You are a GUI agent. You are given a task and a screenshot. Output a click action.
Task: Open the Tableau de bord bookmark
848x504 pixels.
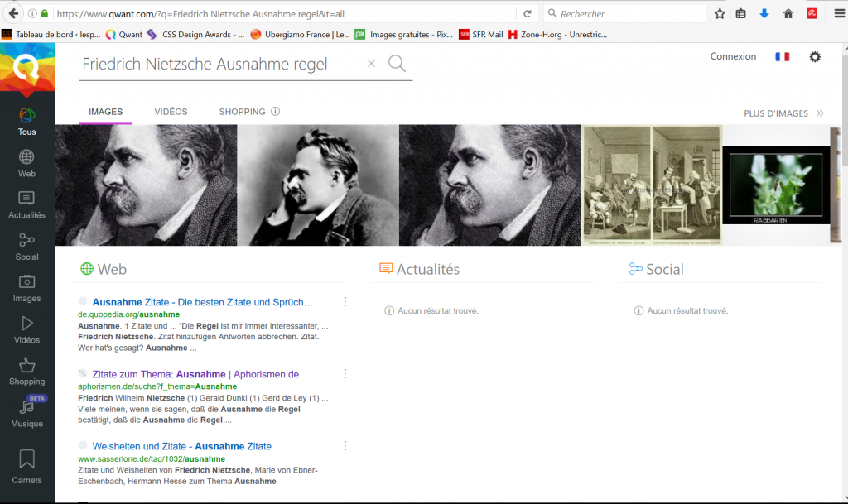(51, 34)
